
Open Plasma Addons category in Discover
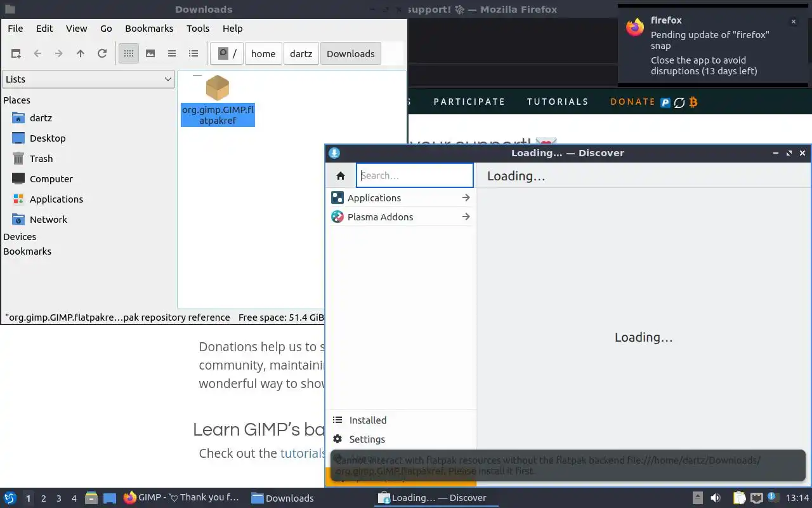coord(400,217)
